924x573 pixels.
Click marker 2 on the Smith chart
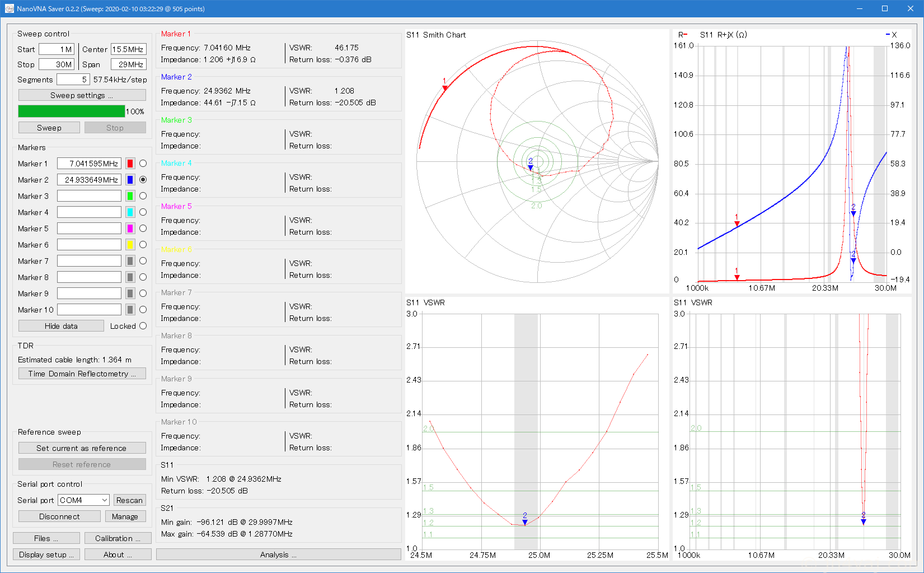[x=531, y=167]
